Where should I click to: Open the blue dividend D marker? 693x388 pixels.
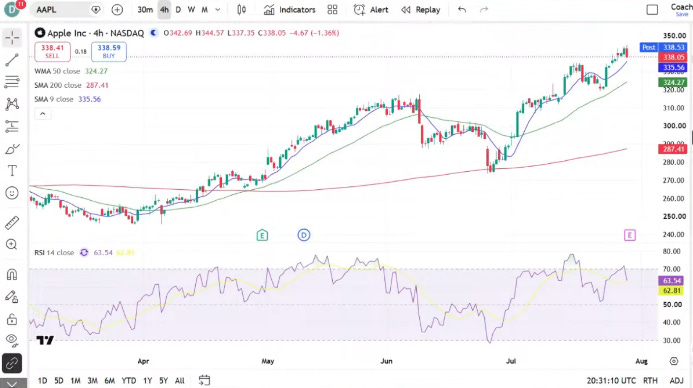point(304,235)
